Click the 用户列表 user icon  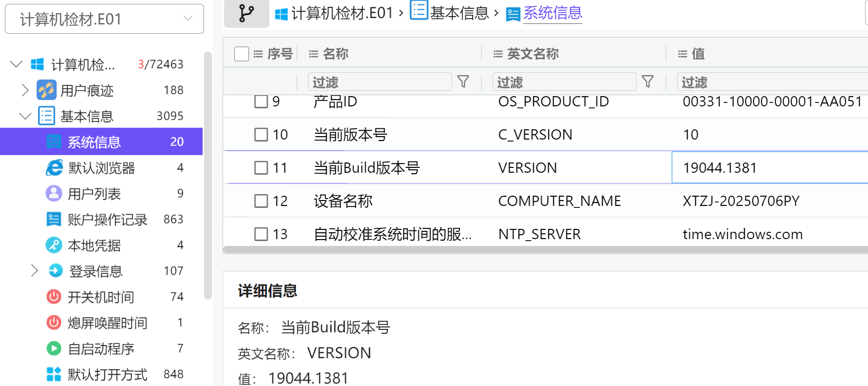click(54, 194)
